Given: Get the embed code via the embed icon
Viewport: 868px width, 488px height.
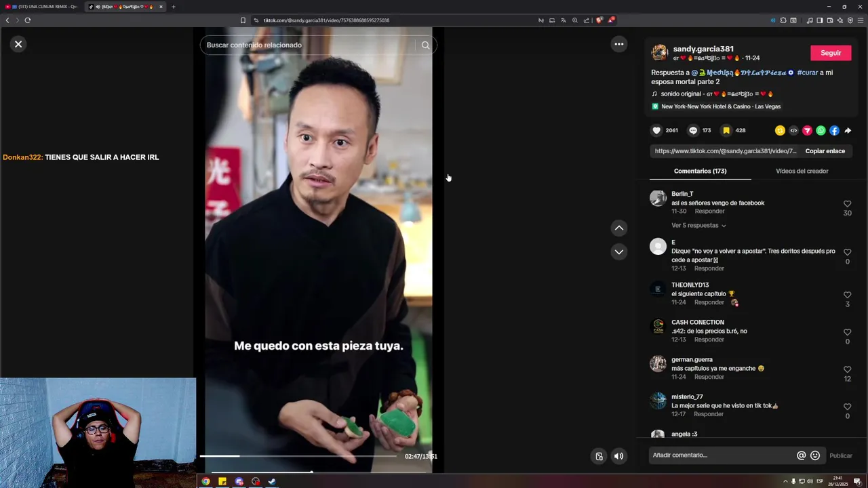Looking at the screenshot, I should coord(793,131).
